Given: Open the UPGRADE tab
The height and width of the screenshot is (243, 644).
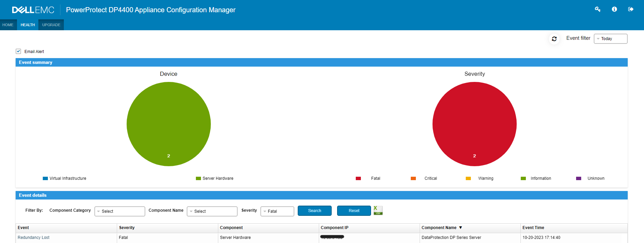Looking at the screenshot, I should [51, 25].
